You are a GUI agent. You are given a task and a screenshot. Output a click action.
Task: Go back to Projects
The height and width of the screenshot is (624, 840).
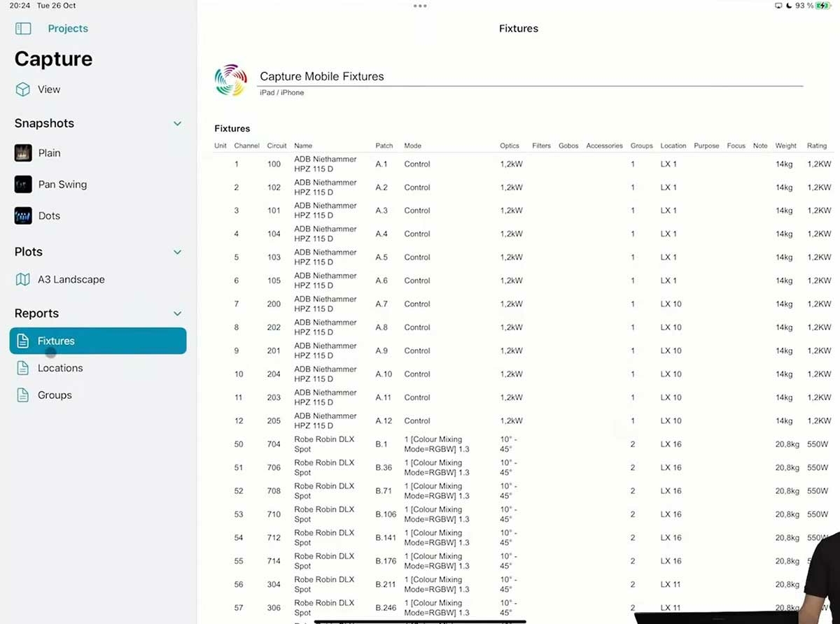pos(68,29)
